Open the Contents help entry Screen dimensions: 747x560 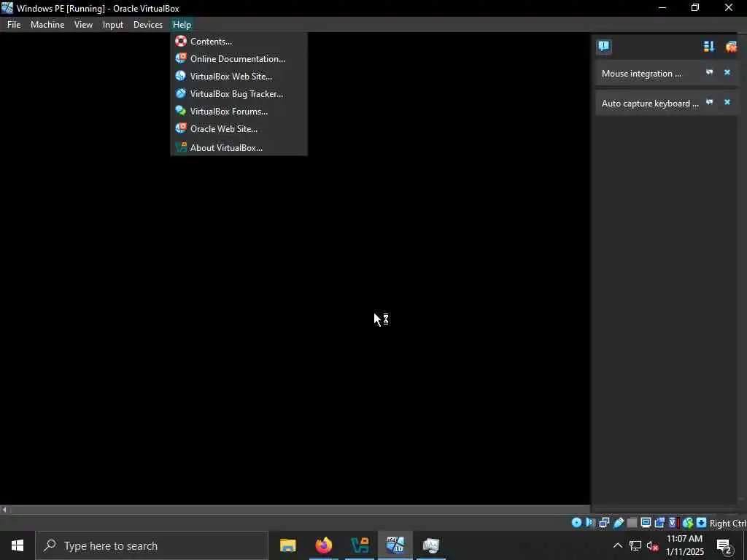pyautogui.click(x=239, y=42)
